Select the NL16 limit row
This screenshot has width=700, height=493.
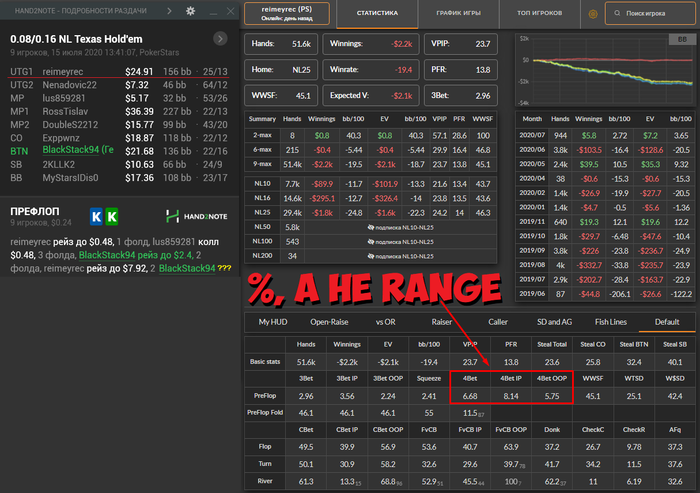(371, 198)
